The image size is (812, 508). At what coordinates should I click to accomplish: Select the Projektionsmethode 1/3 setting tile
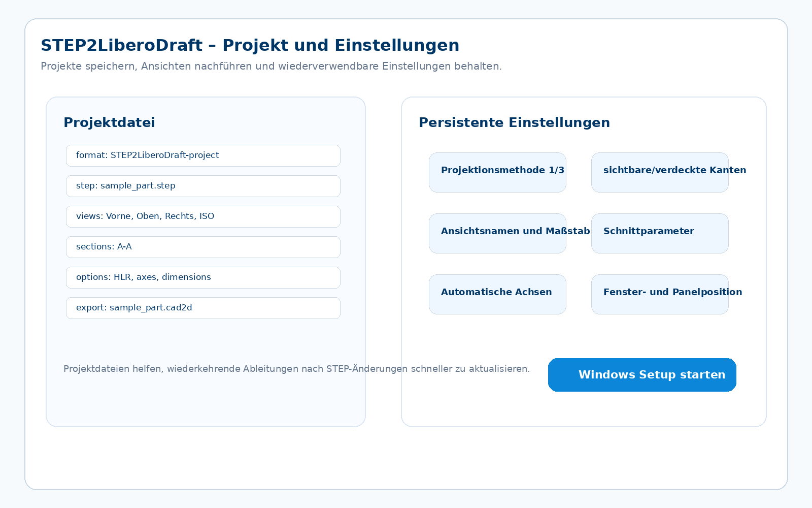tap(497, 172)
